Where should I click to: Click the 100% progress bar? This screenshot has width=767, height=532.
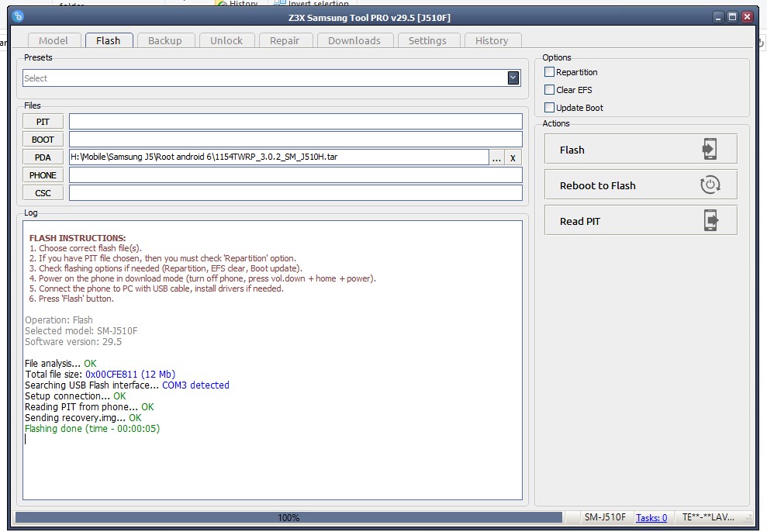coord(288,517)
